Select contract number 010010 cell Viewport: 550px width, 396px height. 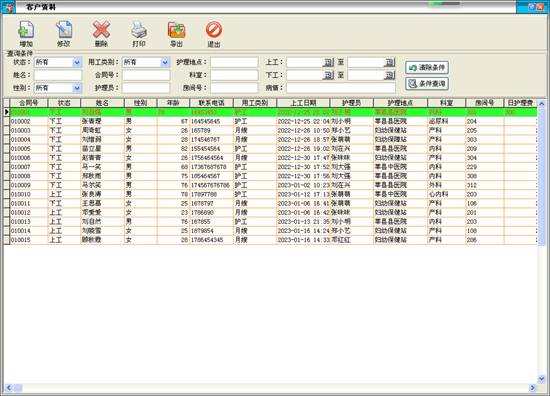pos(29,194)
